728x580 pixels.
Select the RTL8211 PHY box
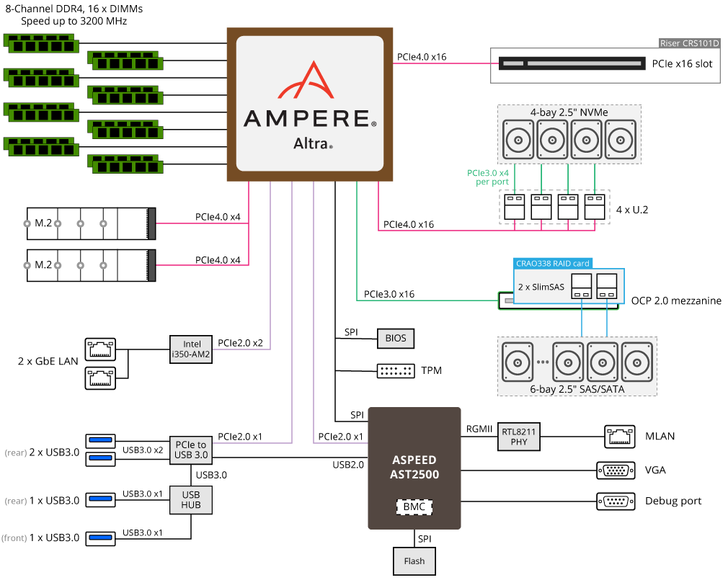[519, 437]
